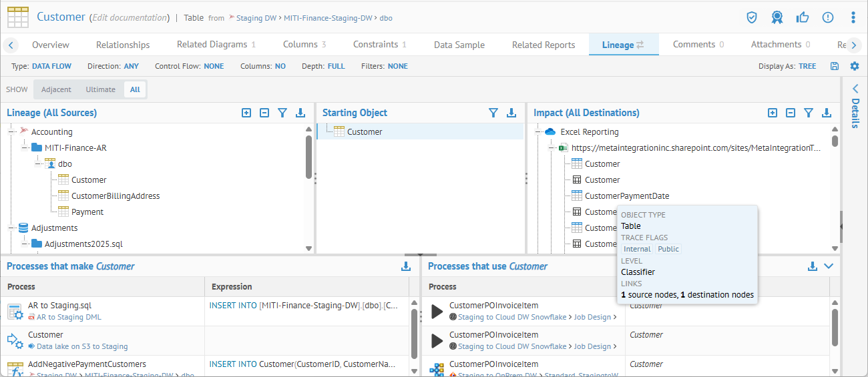Click the Edit documentation link
The image size is (868, 377).
point(130,18)
